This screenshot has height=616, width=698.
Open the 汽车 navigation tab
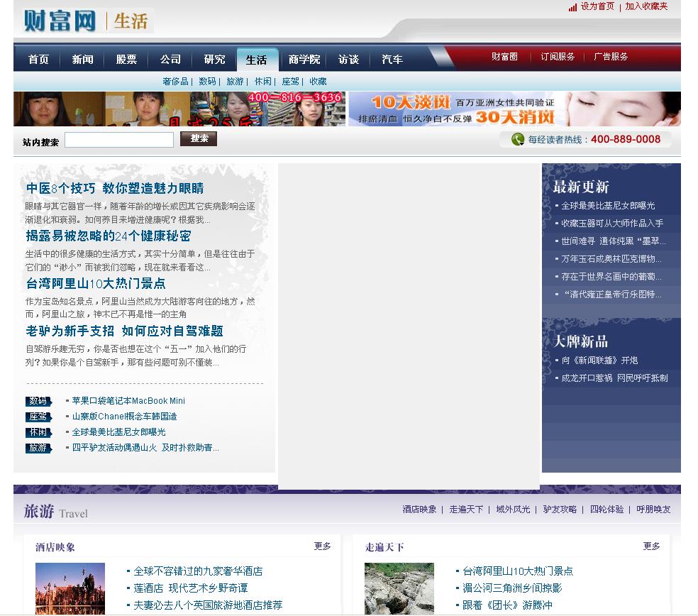[x=392, y=59]
